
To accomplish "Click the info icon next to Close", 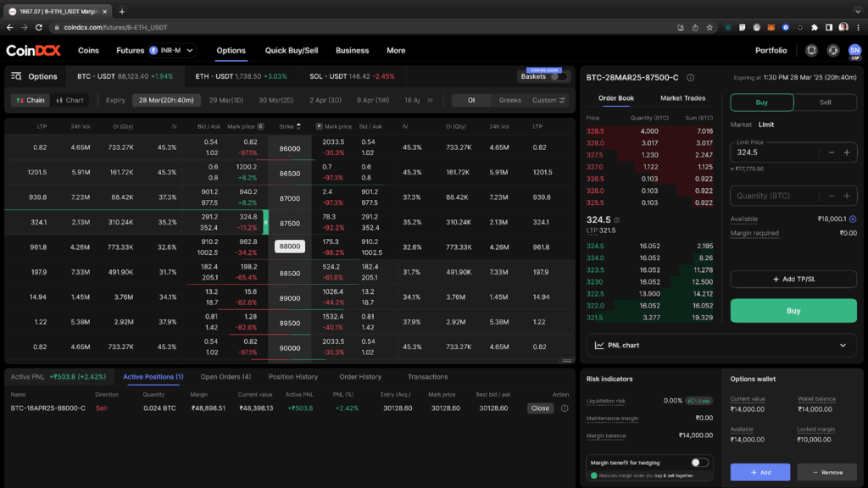I will click(x=565, y=408).
